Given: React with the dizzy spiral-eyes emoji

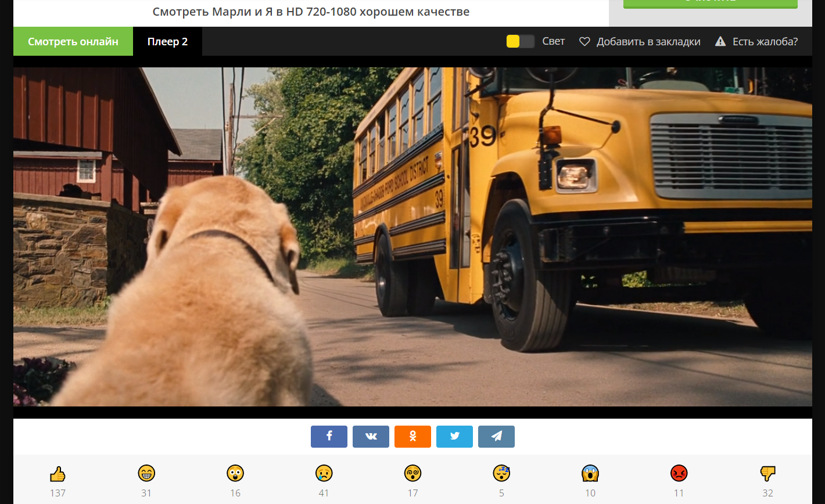Looking at the screenshot, I should pyautogui.click(x=412, y=474).
